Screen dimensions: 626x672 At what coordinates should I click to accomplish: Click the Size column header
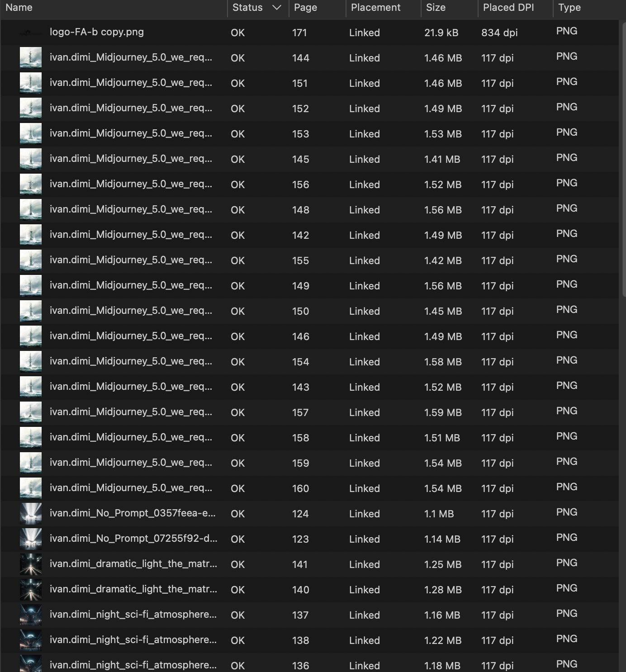[x=436, y=8]
